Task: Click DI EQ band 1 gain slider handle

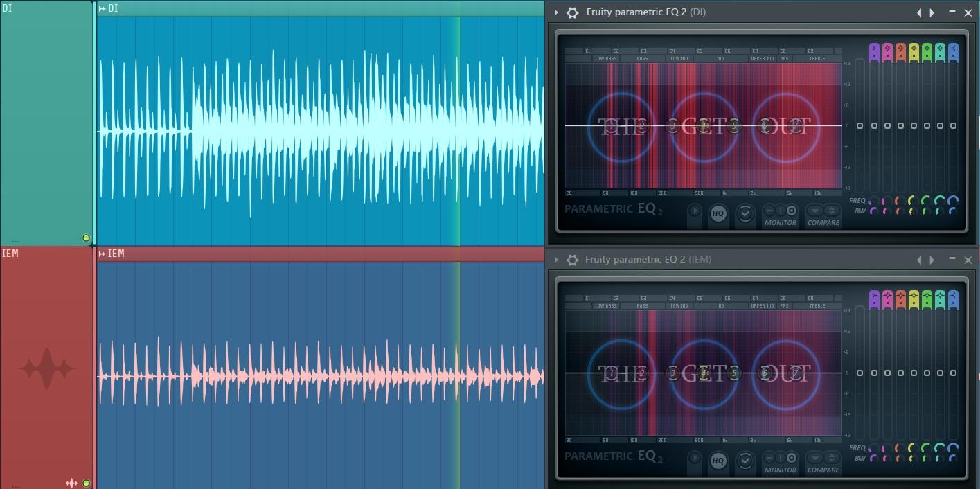Action: (874, 125)
